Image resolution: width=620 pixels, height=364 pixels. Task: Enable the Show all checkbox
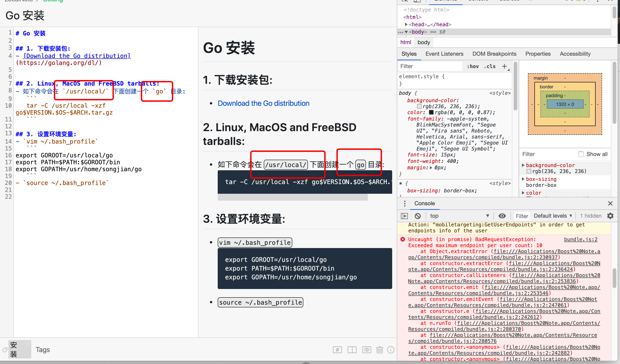pos(581,154)
